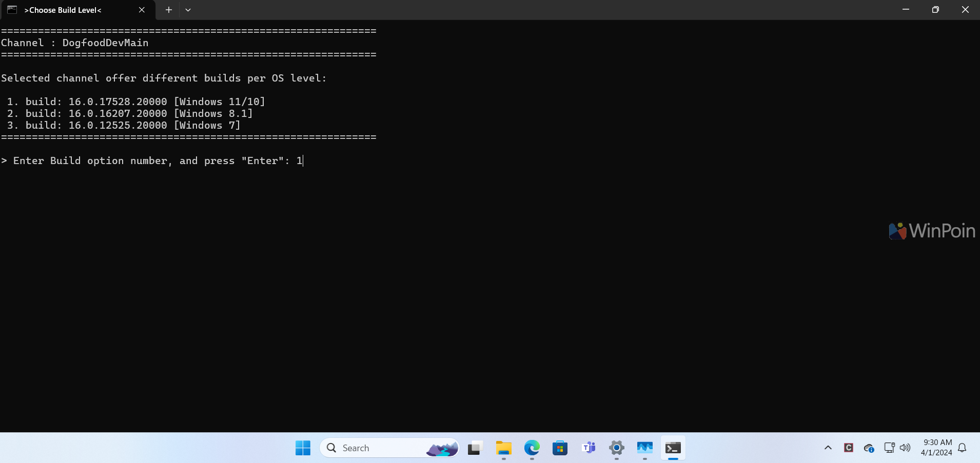The height and width of the screenshot is (463, 980).
Task: Focus the Terminal icon in the taskbar
Action: [x=673, y=448]
